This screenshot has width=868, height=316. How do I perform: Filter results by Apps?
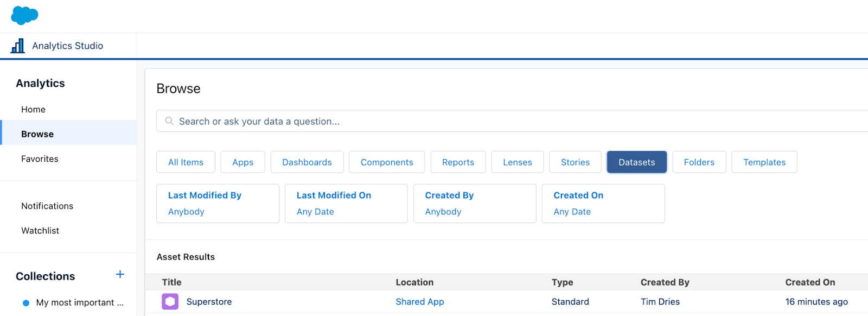click(242, 162)
